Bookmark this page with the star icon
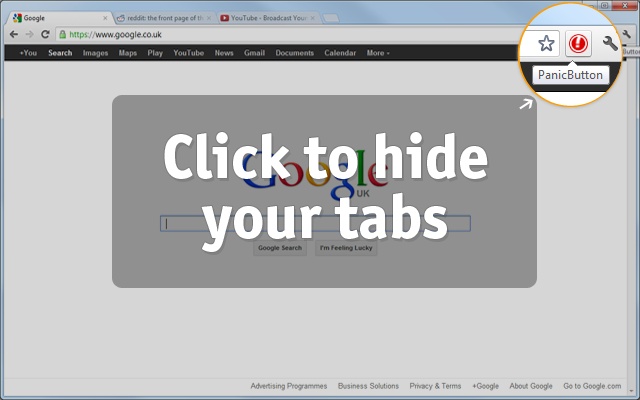Image resolution: width=640 pixels, height=400 pixels. tap(546, 44)
